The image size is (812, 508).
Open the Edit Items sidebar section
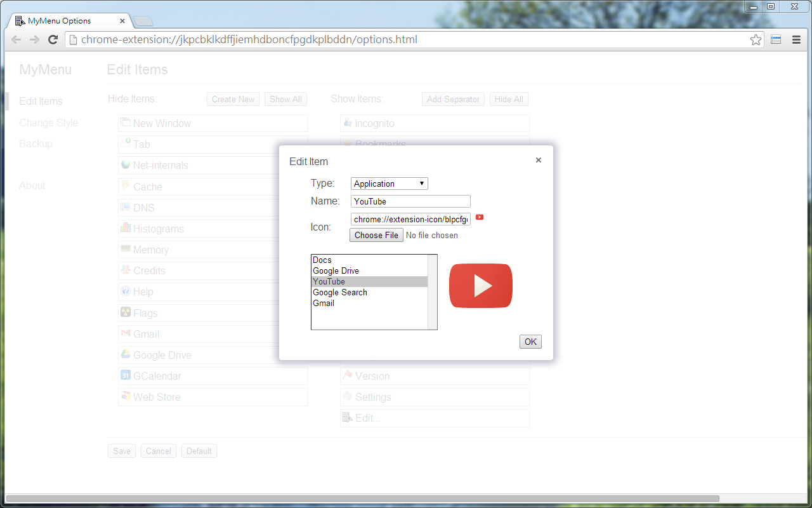coord(41,101)
